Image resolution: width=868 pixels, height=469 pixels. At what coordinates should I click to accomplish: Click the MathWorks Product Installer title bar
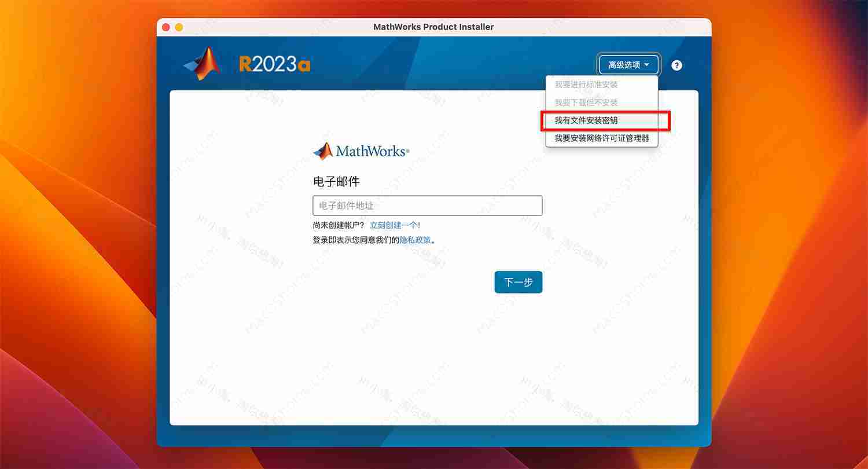point(433,27)
